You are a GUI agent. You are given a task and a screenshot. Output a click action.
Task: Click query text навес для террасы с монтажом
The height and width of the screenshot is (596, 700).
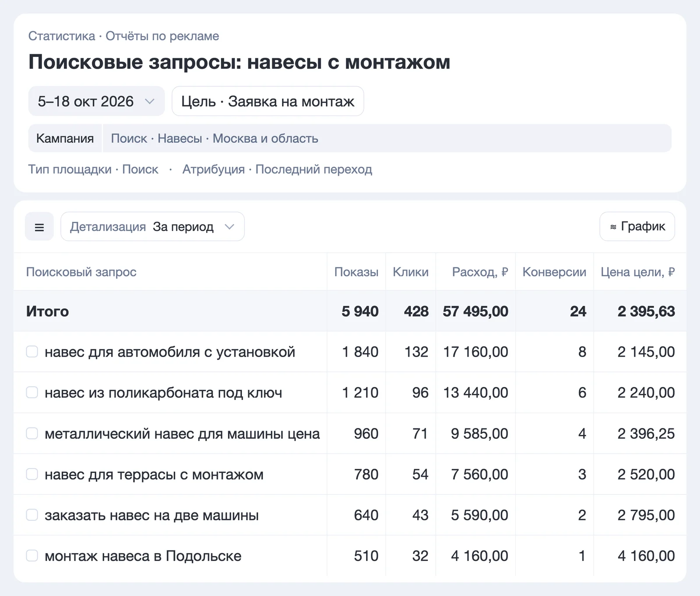(154, 474)
